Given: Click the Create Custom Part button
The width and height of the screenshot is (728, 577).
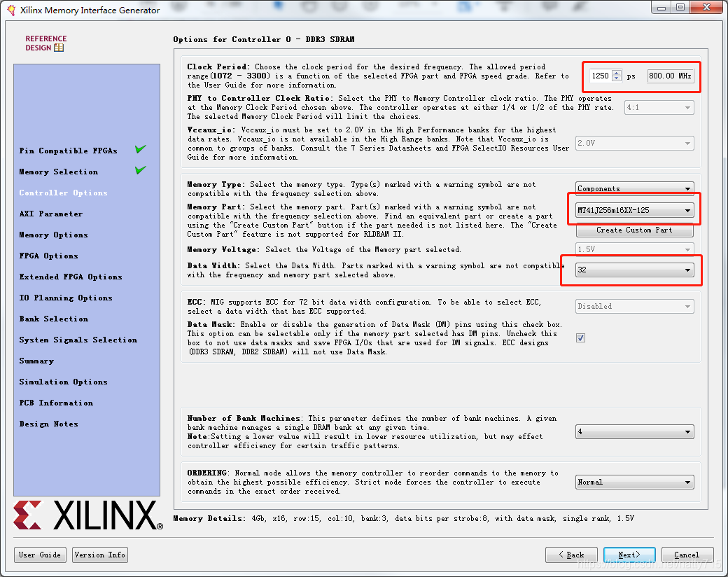Looking at the screenshot, I should 635,230.
